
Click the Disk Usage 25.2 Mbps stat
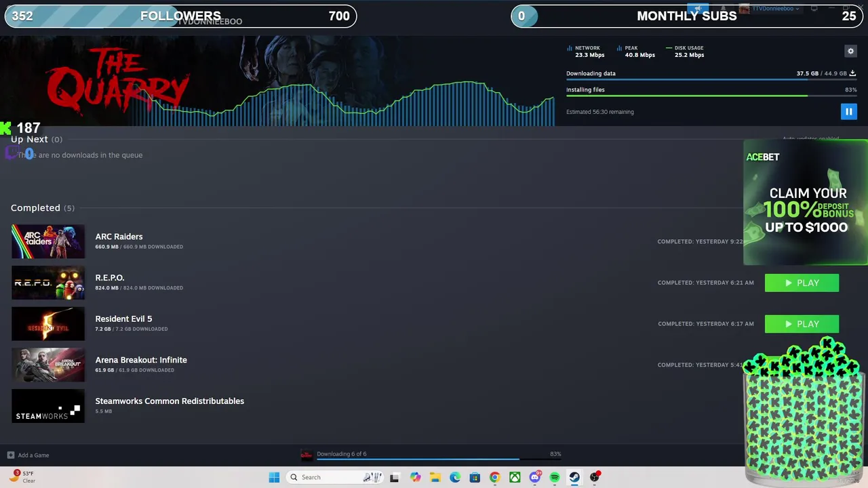tap(685, 52)
